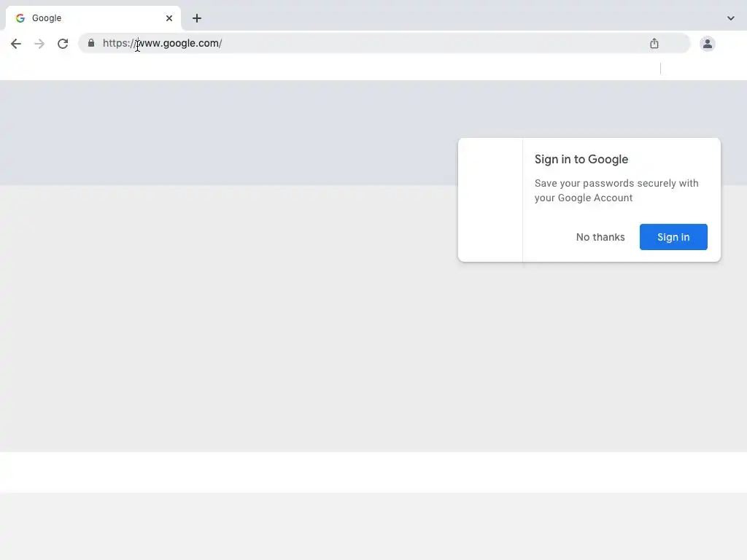This screenshot has width=747, height=560.
Task: Go back using the back arrow
Action: pos(16,44)
